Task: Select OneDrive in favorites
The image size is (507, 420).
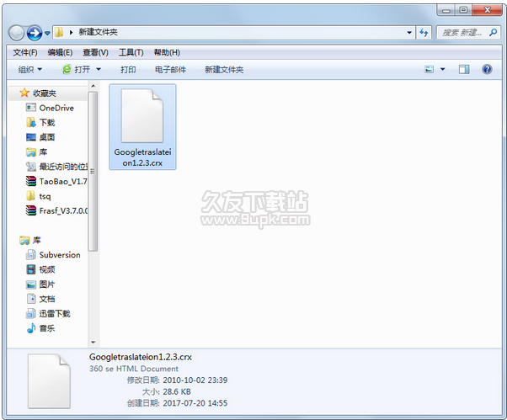Action: 56,108
